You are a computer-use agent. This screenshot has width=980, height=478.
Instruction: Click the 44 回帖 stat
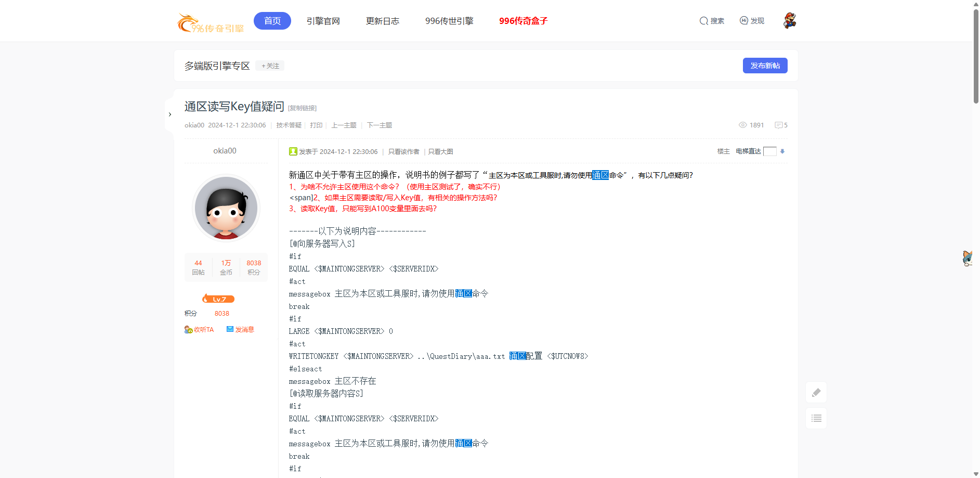[x=198, y=267]
